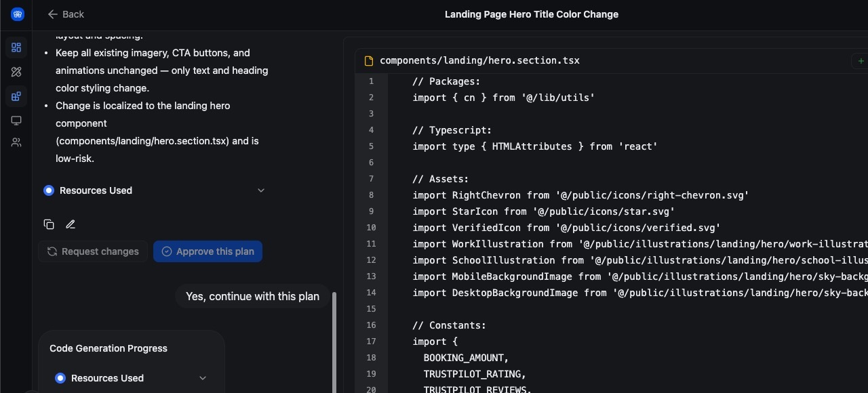Viewport: 868px width, 393px height.
Task: Approve this plan
Action: (x=208, y=251)
